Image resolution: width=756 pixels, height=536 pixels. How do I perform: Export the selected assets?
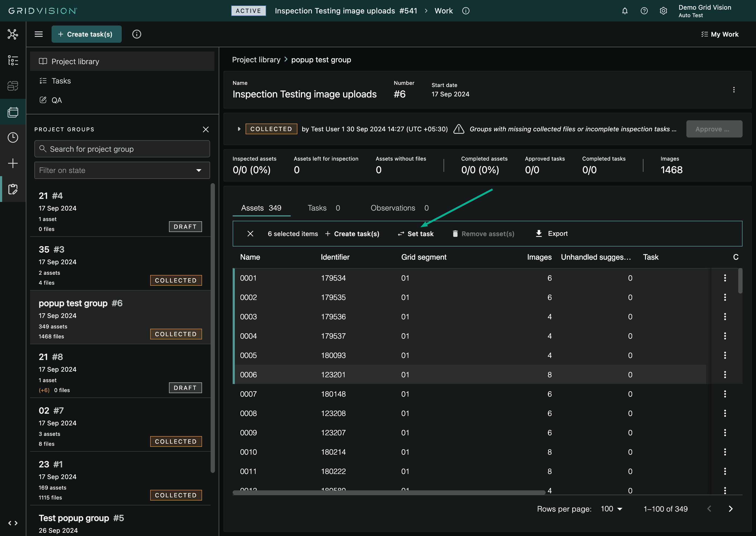pos(552,234)
